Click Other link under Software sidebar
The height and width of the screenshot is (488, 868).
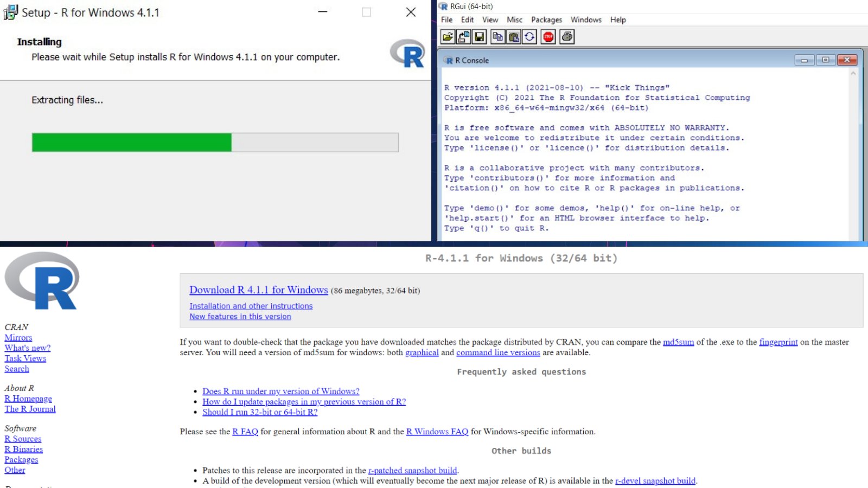[15, 470]
